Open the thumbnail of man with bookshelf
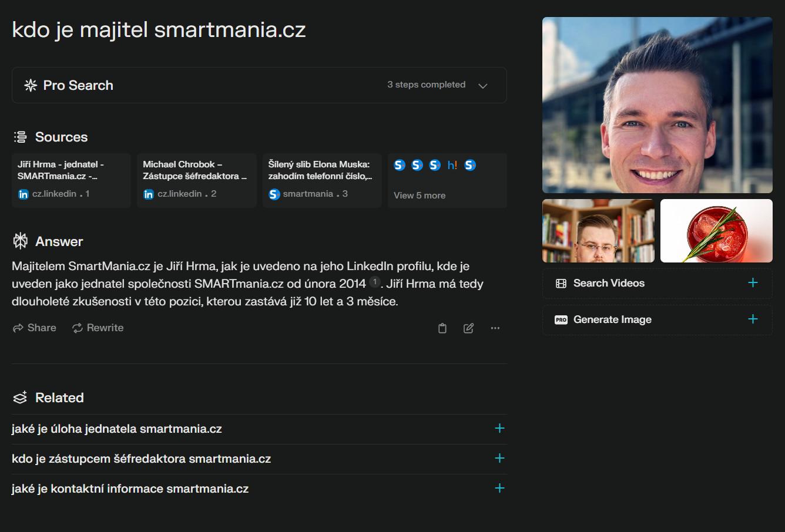This screenshot has width=785, height=532. click(598, 231)
